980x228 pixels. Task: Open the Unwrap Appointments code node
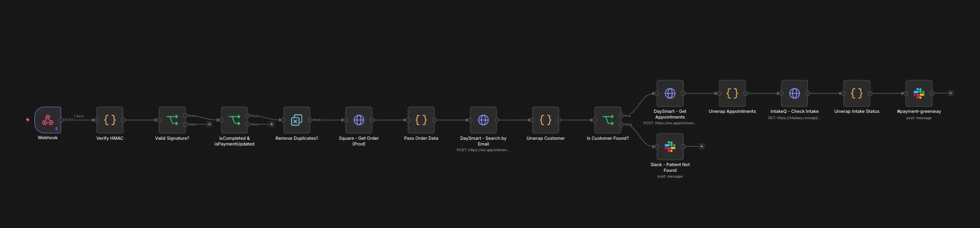coord(732,93)
